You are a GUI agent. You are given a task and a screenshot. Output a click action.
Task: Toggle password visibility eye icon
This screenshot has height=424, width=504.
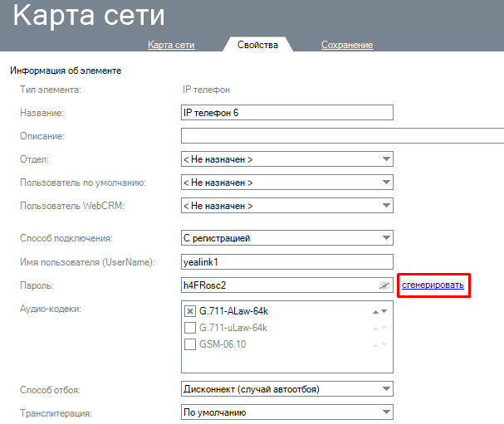(384, 285)
